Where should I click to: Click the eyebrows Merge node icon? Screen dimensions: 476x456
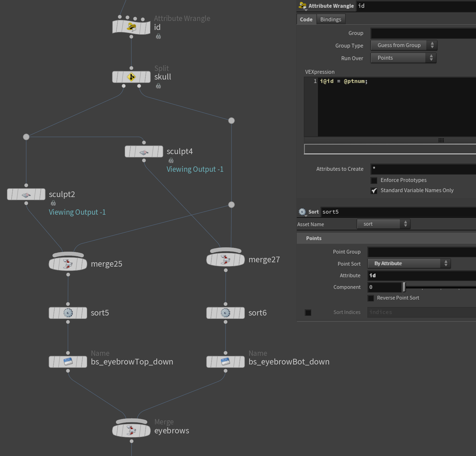[131, 431]
